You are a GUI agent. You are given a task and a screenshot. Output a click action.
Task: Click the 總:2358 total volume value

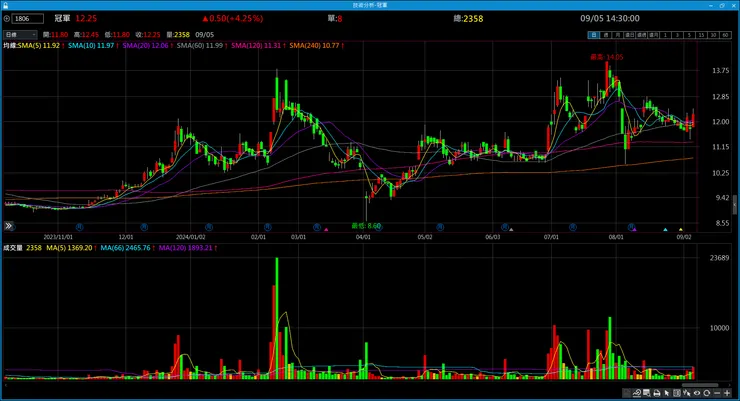(x=468, y=18)
